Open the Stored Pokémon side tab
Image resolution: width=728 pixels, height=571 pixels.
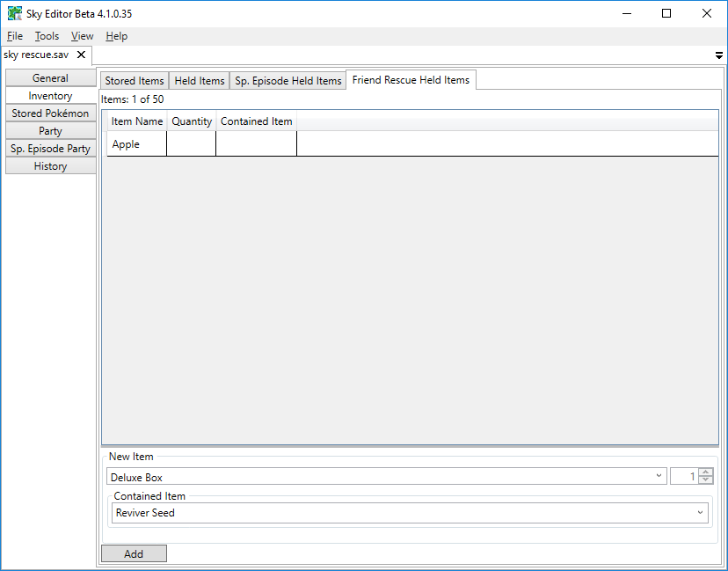pyautogui.click(x=50, y=113)
